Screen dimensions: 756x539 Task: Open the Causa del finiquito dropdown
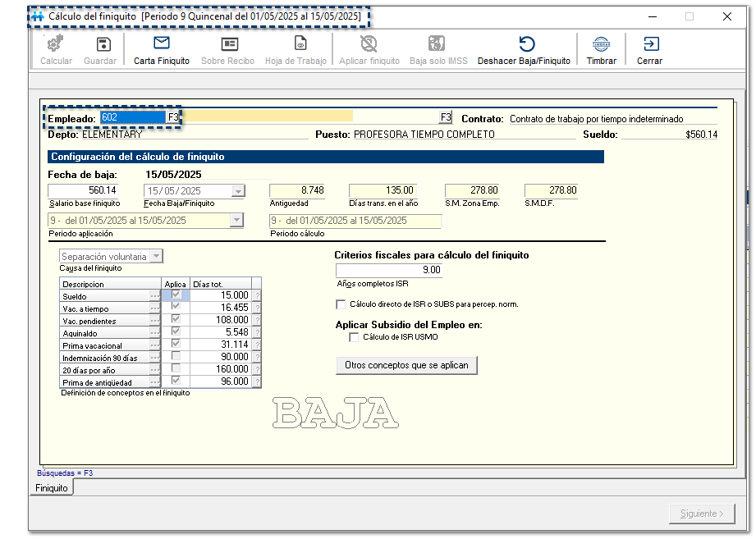click(x=156, y=257)
